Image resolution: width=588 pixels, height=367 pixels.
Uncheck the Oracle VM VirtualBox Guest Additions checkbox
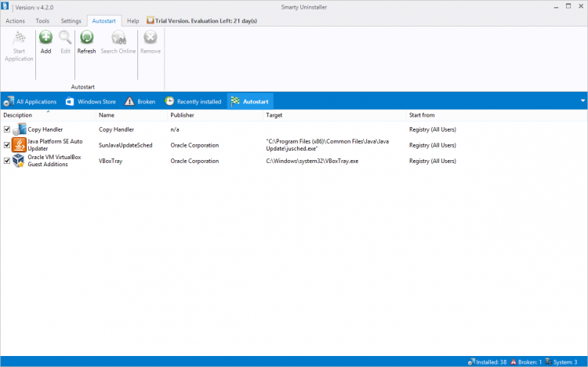7,161
